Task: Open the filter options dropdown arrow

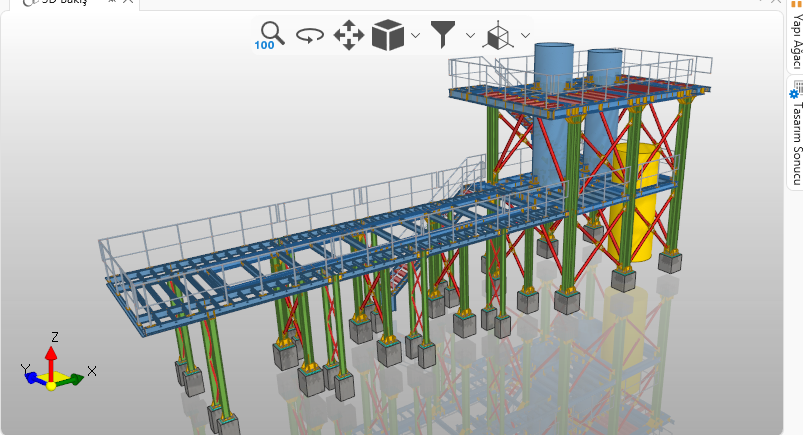Action: 470,37
